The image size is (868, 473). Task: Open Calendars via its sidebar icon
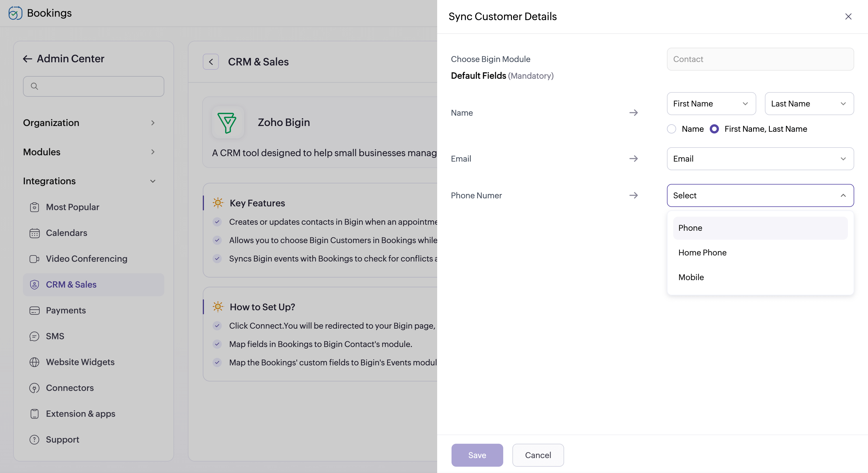click(x=34, y=233)
